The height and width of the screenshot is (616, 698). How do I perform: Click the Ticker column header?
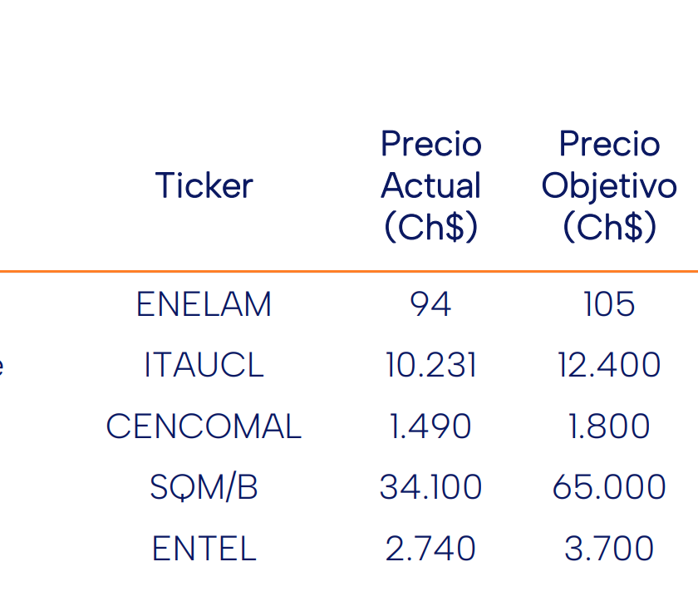tap(204, 185)
